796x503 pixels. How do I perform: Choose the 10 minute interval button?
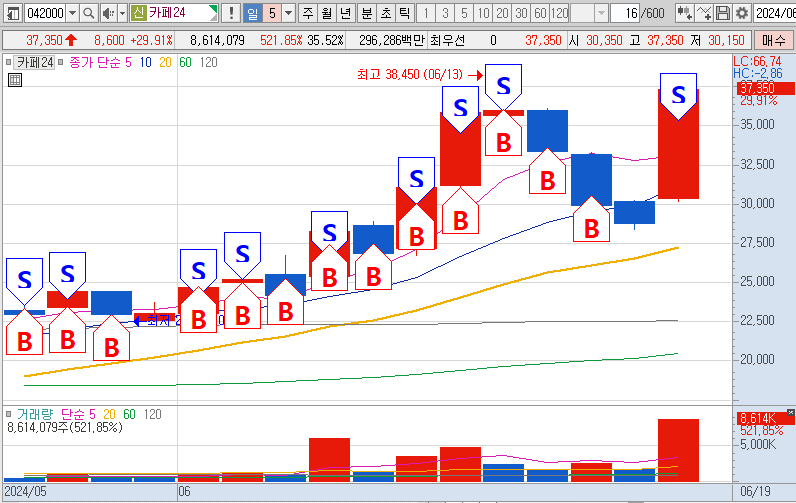[483, 13]
